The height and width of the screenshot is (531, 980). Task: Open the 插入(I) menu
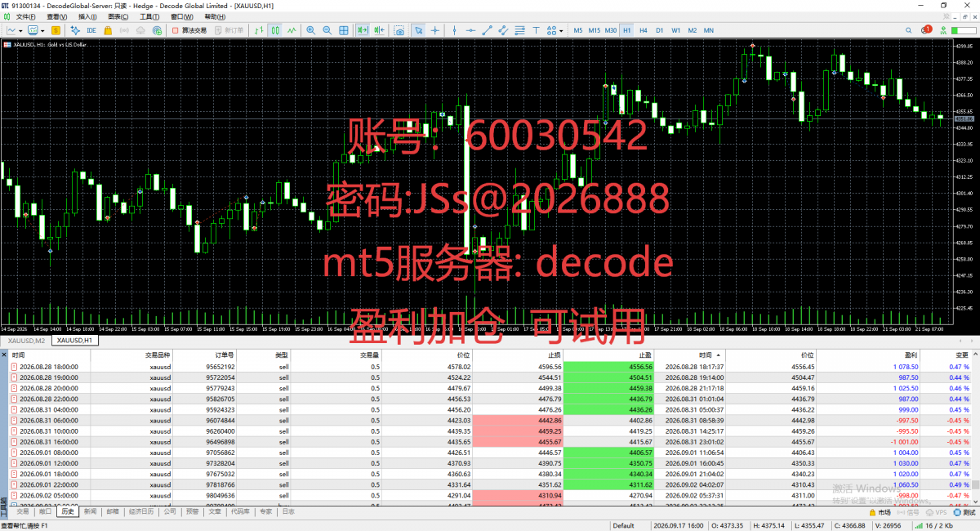coord(87,16)
